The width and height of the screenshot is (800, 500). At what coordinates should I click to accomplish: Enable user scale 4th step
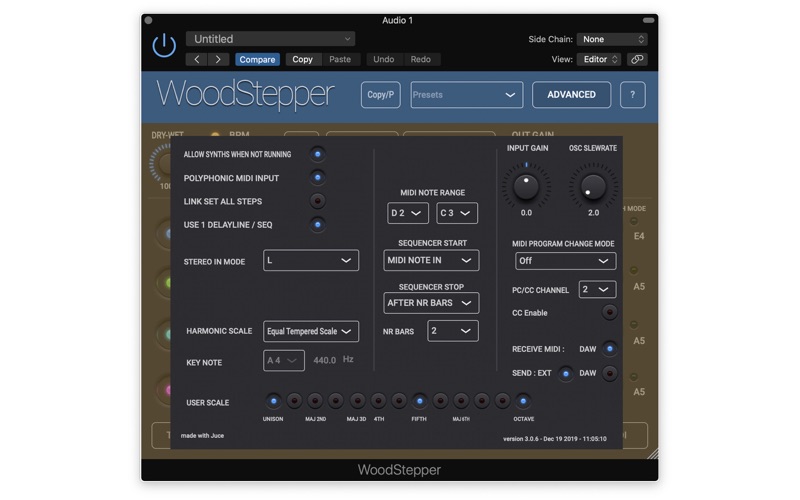pyautogui.click(x=378, y=401)
